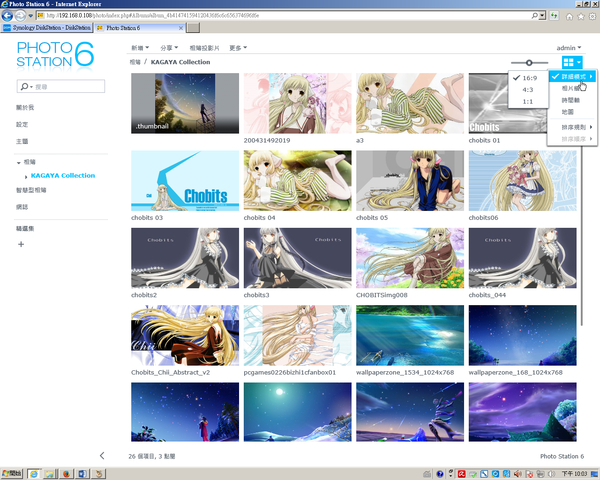
Task: Open the IE tools gear icon
Action: [592, 16]
